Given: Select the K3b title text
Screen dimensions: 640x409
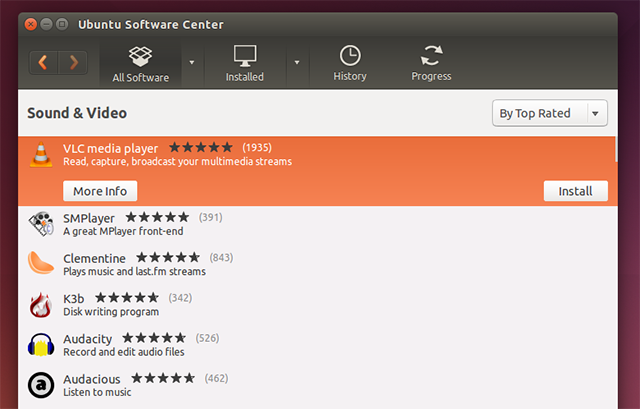Looking at the screenshot, I should click(74, 299).
